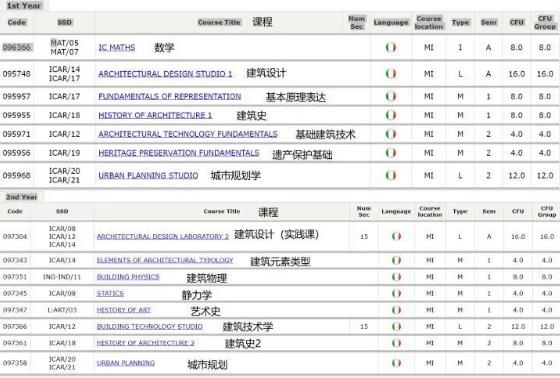Image resolution: width=560 pixels, height=378 pixels.
Task: Open Elements of Architectural Typology link
Action: [165, 260]
